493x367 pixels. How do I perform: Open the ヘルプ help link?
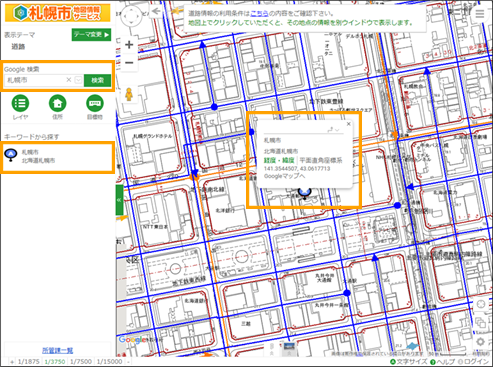[443, 362]
